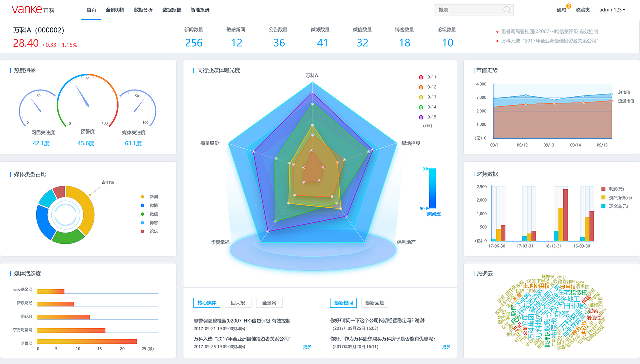Click the 新闻量 color gradient scale

click(432, 188)
